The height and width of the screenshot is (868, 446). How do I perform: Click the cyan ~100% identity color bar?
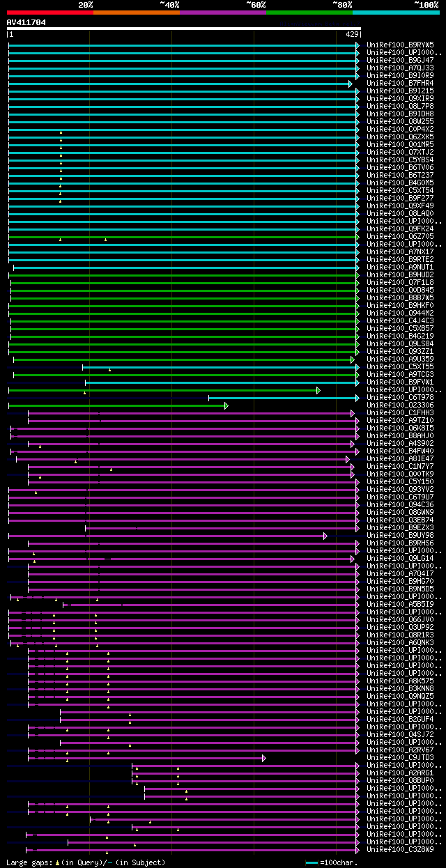396,12
